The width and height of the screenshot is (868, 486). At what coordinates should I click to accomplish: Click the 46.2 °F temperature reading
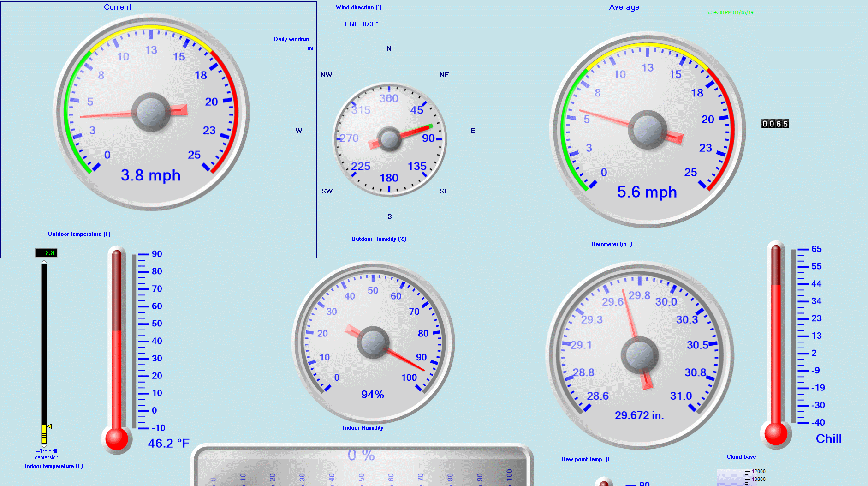[x=168, y=444]
